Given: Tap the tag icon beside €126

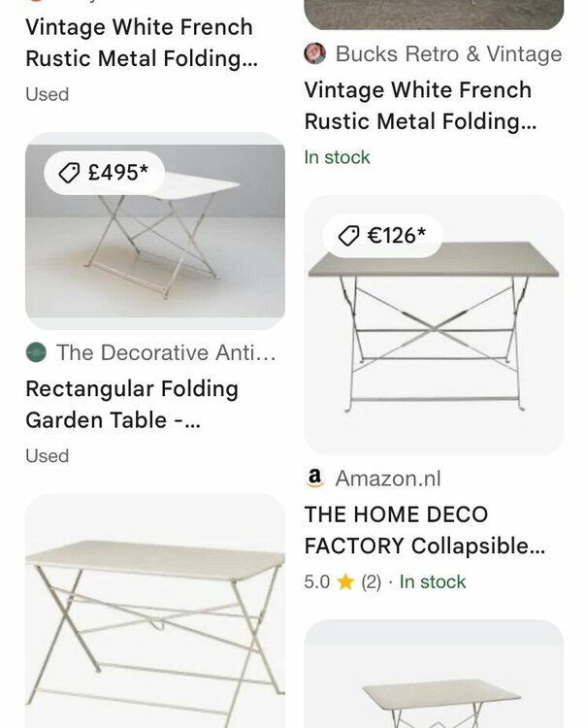Looking at the screenshot, I should [x=348, y=235].
